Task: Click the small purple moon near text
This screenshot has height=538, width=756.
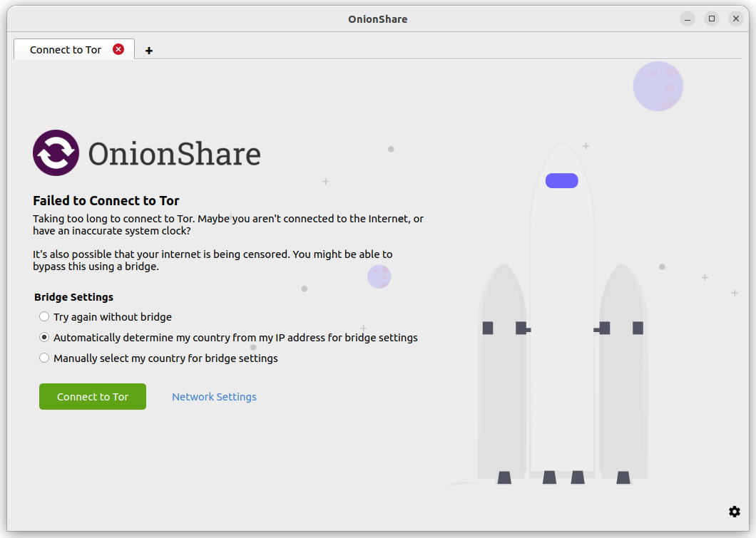Action: 379,276
